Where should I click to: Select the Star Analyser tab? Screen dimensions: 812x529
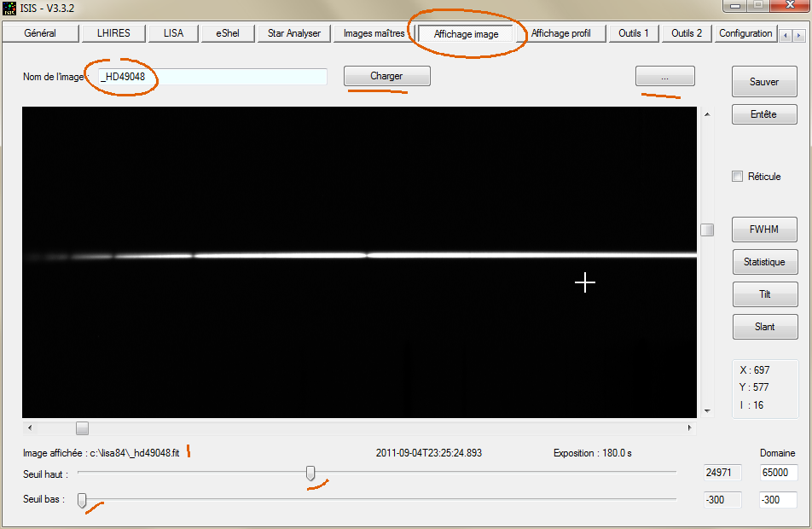[x=293, y=33]
